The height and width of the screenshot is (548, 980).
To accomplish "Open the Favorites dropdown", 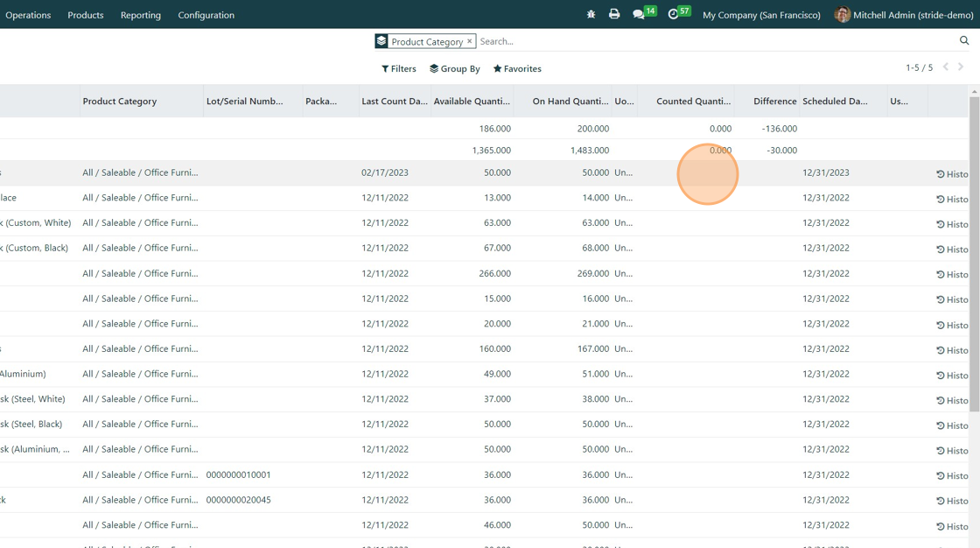I will point(517,68).
